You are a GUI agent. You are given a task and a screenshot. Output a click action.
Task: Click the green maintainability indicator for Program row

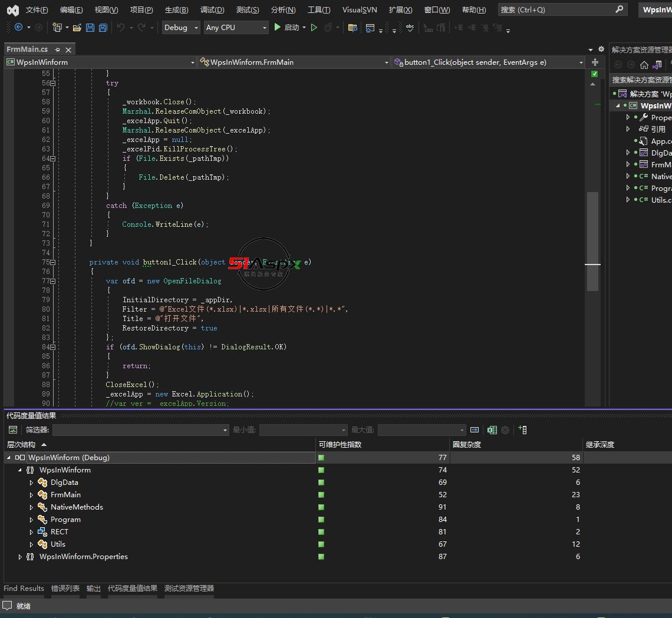pos(321,520)
